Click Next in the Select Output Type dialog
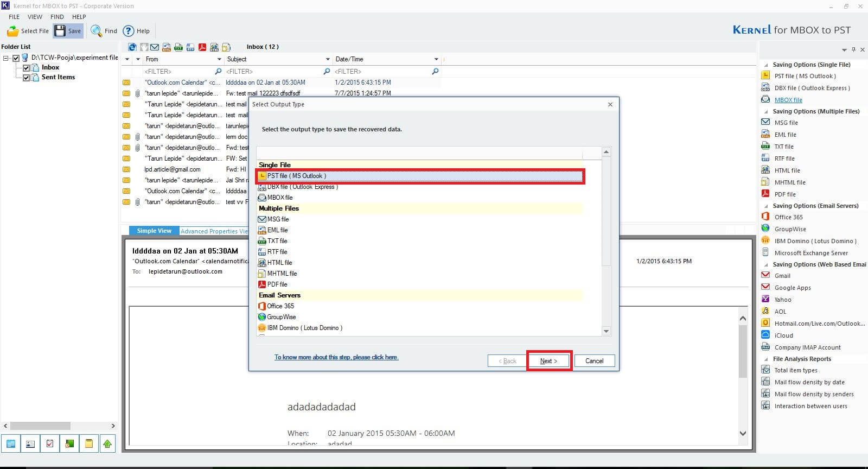The width and height of the screenshot is (868, 469). click(548, 361)
